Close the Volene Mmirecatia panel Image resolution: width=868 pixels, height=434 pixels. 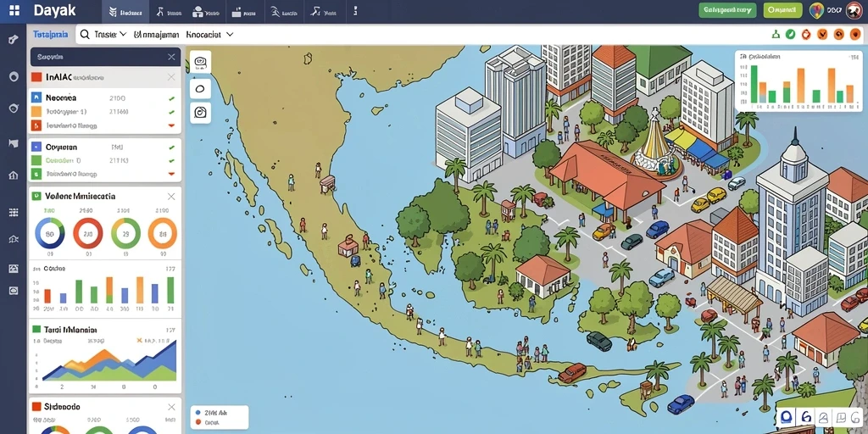click(171, 197)
